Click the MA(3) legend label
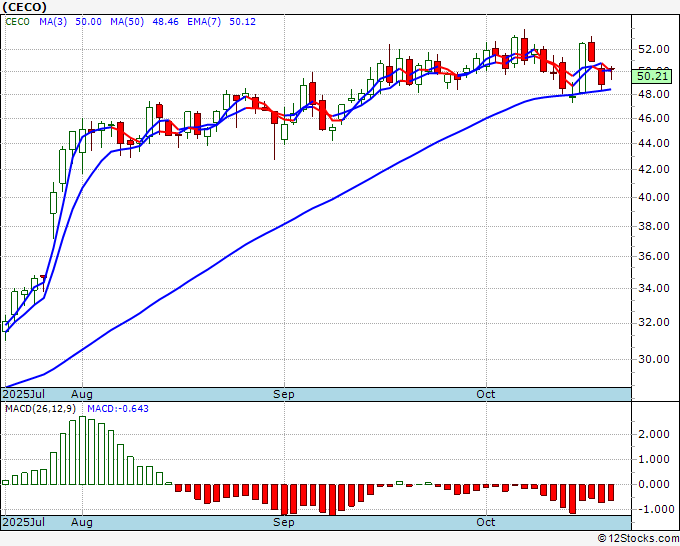680x546 pixels. [x=53, y=22]
